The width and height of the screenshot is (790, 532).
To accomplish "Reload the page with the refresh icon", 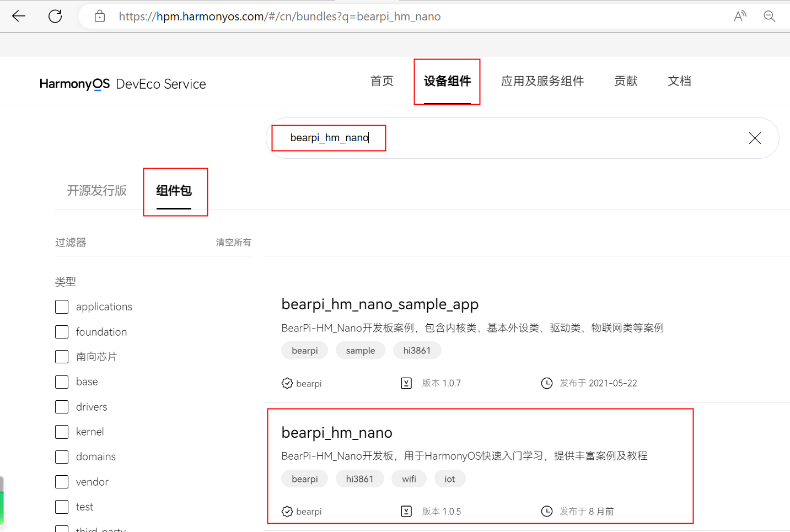I will click(x=55, y=16).
